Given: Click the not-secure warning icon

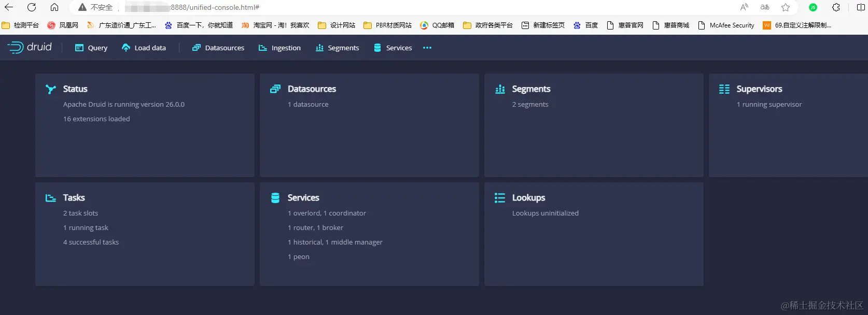Looking at the screenshot, I should click(x=82, y=7).
